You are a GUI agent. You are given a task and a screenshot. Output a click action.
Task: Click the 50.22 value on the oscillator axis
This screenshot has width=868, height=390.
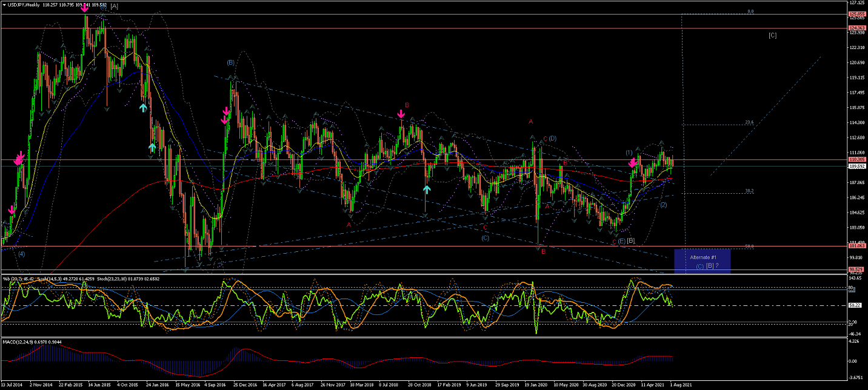(x=855, y=305)
